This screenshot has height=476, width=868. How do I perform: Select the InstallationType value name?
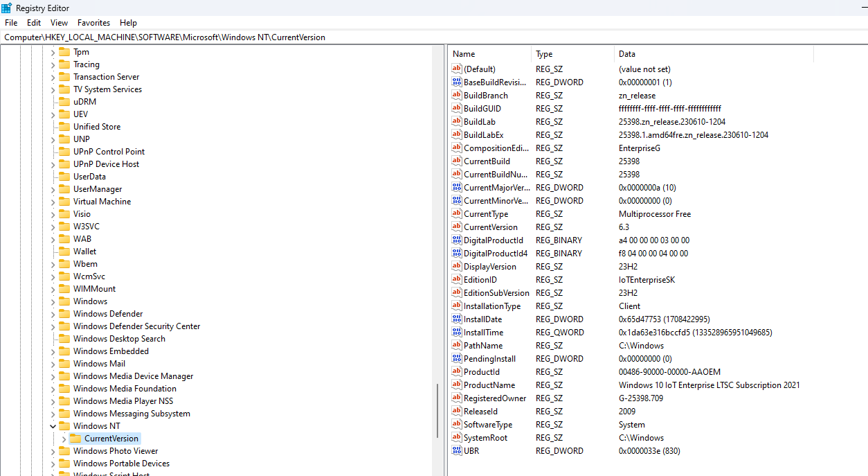(x=492, y=306)
